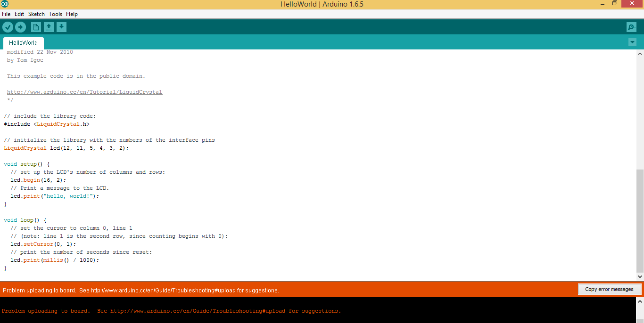Save the sketch with the Save icon
Image resolution: width=644 pixels, height=323 pixels.
[x=61, y=27]
